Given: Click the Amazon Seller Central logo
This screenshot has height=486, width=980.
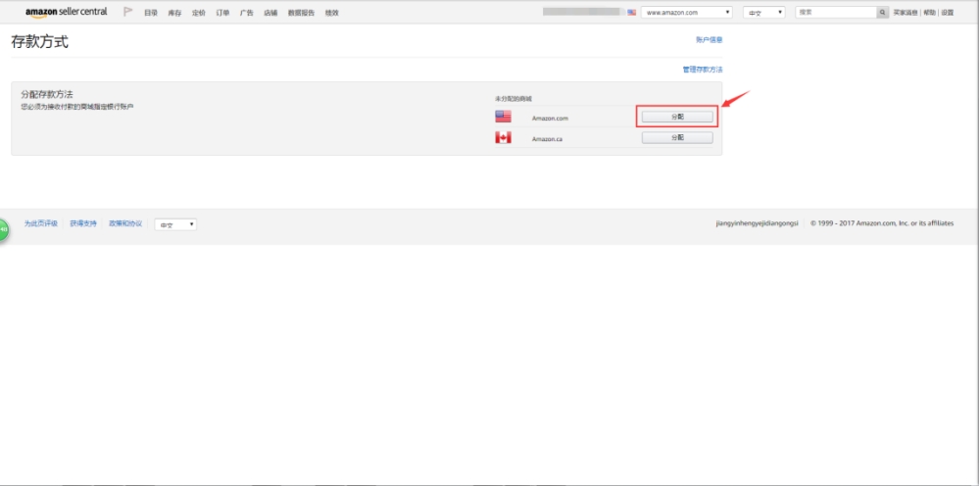Looking at the screenshot, I should tap(66, 12).
